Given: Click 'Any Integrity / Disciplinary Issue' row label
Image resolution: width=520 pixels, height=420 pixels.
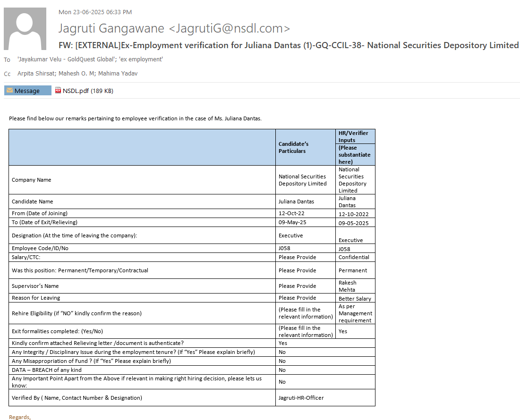Looking at the screenshot, I should (x=133, y=352).
